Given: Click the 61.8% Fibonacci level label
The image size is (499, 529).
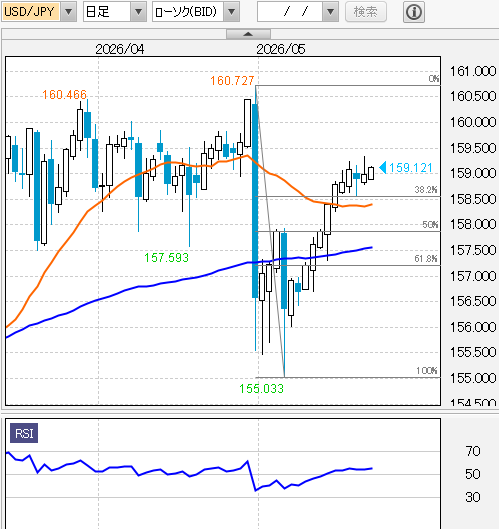Looking at the screenshot, I should click(x=426, y=259).
